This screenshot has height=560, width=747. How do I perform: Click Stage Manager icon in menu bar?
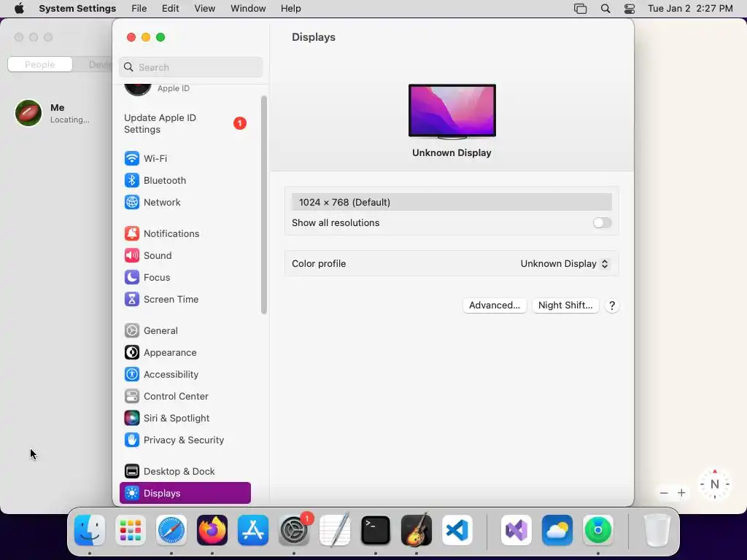click(580, 9)
